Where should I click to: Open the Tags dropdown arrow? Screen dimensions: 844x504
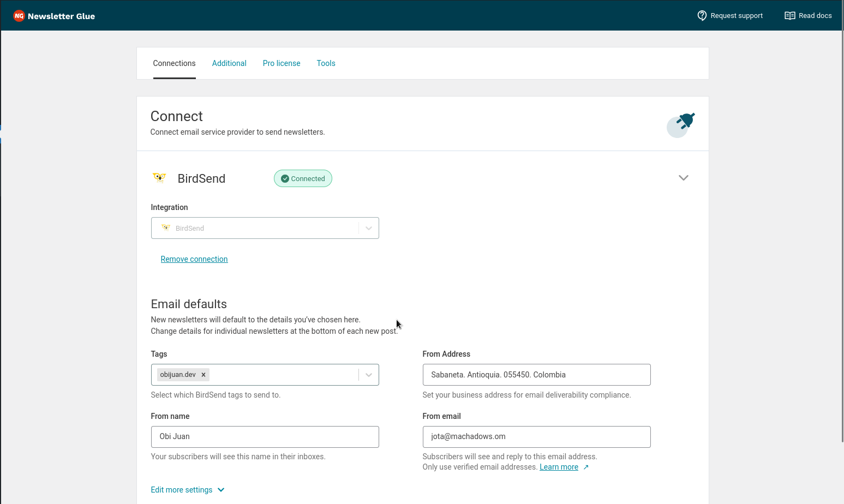tap(369, 375)
